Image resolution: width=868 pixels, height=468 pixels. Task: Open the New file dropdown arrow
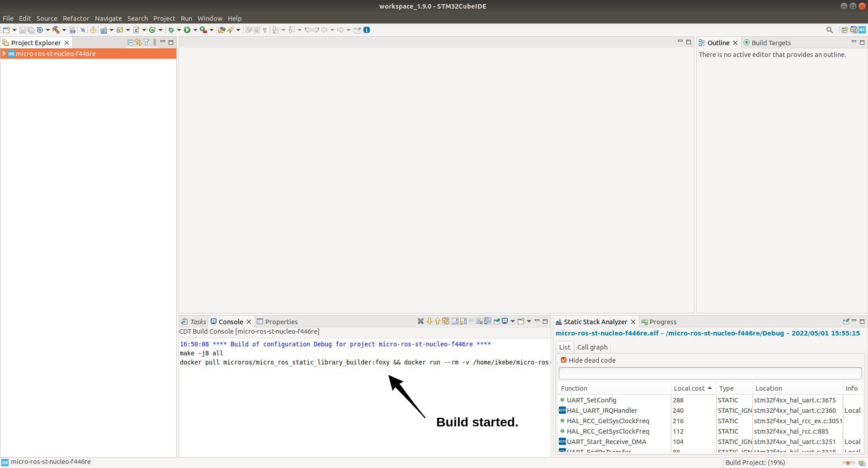[x=14, y=30]
